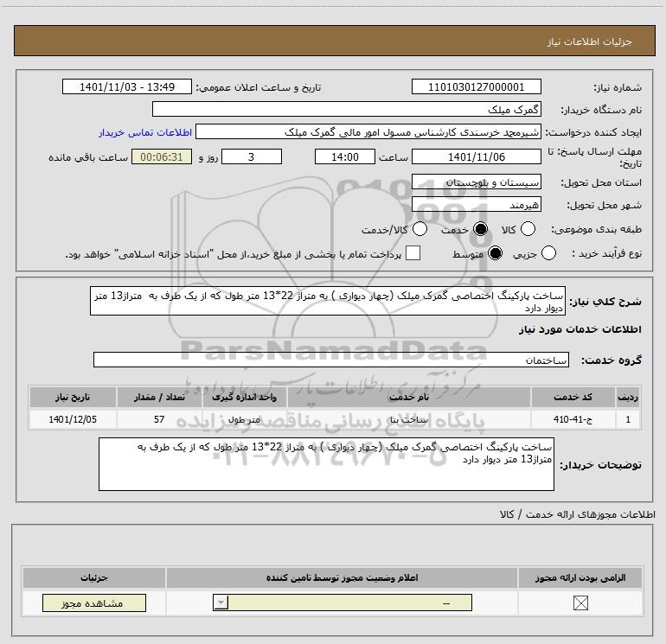Image resolution: width=666 pixels, height=644 pixels.
Task: Click the اعلام وضعیت مجوز header
Action: coord(342,577)
